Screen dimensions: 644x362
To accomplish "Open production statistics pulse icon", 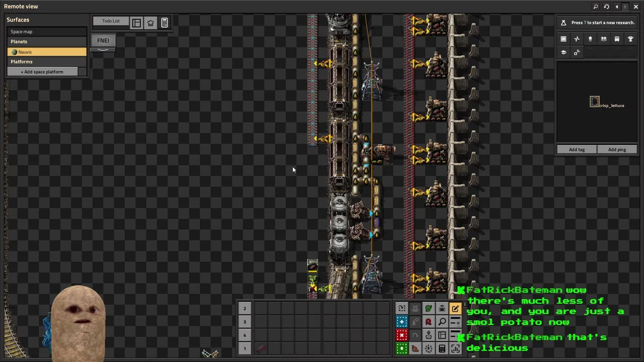I will click(577, 39).
